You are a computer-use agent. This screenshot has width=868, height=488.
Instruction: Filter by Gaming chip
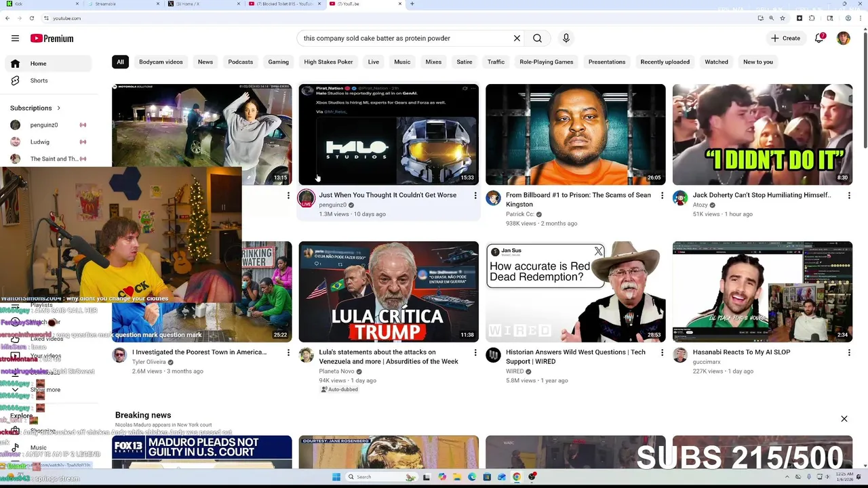click(278, 62)
